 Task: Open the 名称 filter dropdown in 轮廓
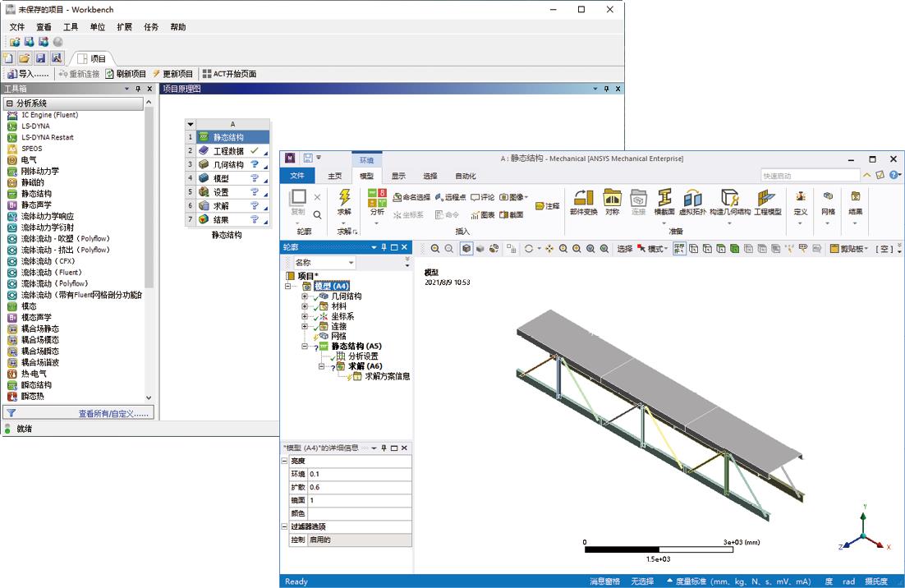[x=351, y=263]
